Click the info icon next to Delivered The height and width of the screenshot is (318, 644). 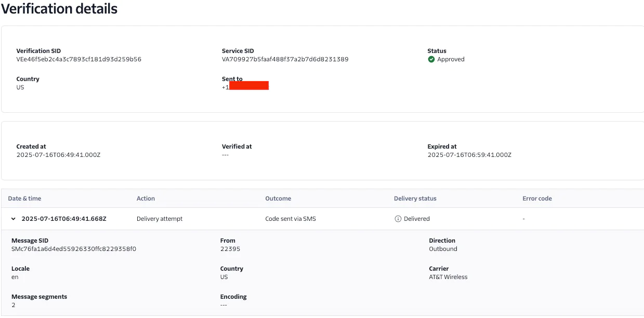[398, 219]
